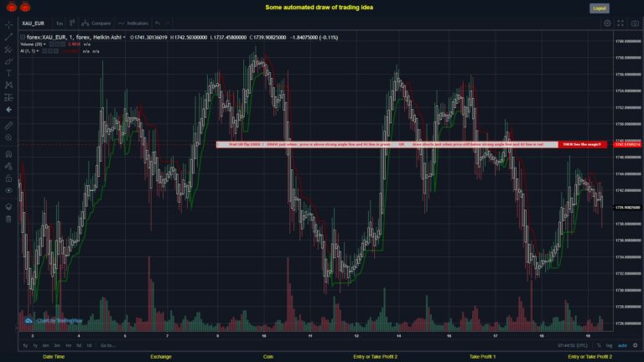
Task: Toggle visibility of Volume indicator
Action: tap(52, 44)
